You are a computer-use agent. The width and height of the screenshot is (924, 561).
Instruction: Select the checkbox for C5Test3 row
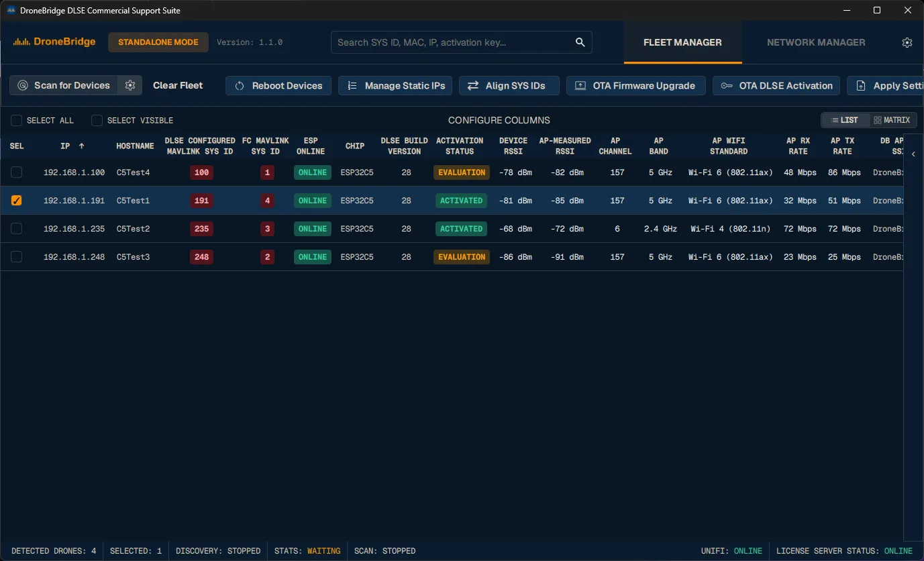coord(16,257)
